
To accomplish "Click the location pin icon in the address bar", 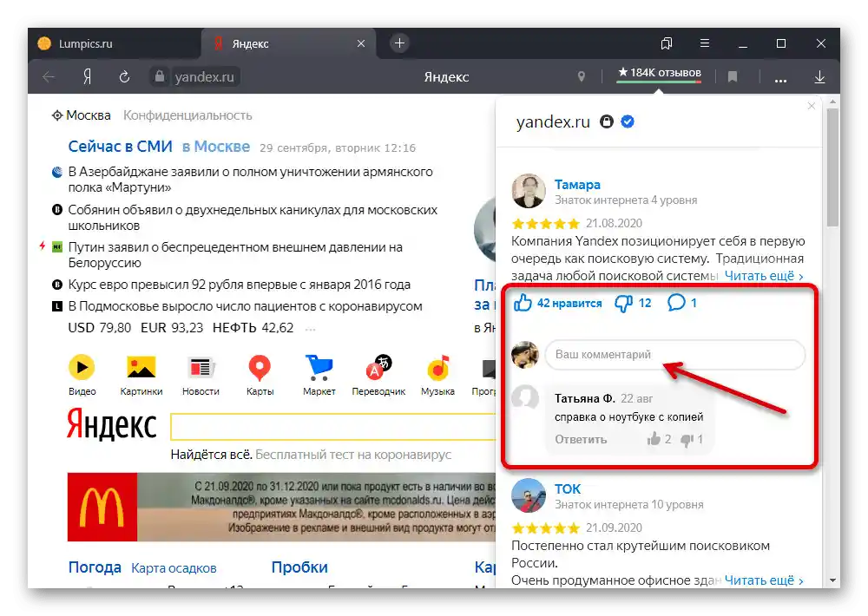I will [x=582, y=76].
